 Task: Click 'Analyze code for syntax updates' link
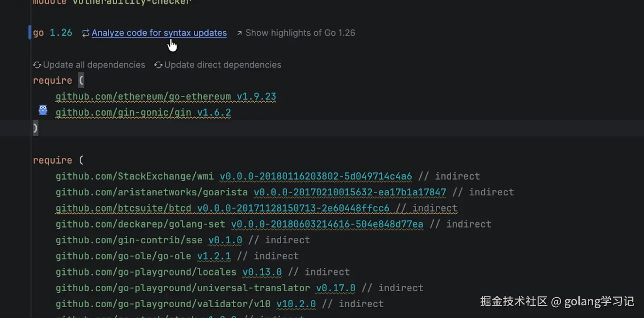coord(159,33)
